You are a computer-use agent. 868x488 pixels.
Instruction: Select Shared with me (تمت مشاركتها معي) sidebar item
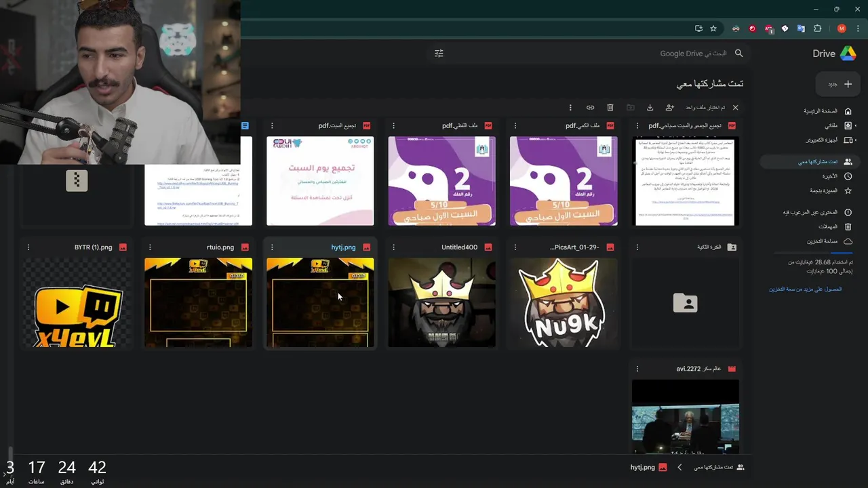pos(809,162)
